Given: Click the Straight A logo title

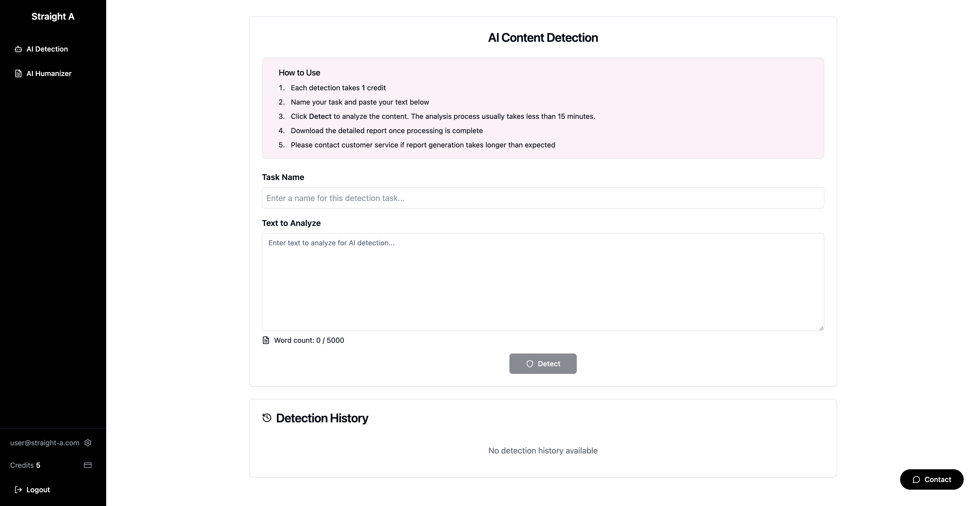Looking at the screenshot, I should [x=53, y=16].
